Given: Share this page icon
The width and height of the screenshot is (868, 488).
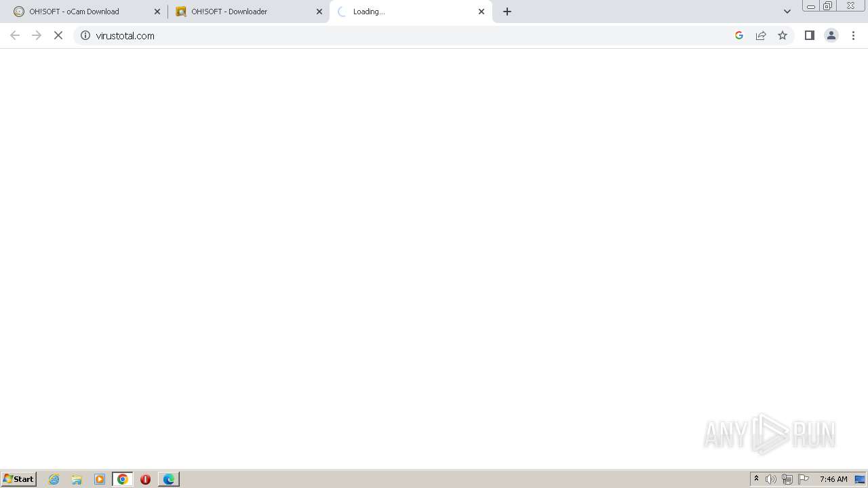Looking at the screenshot, I should point(761,35).
